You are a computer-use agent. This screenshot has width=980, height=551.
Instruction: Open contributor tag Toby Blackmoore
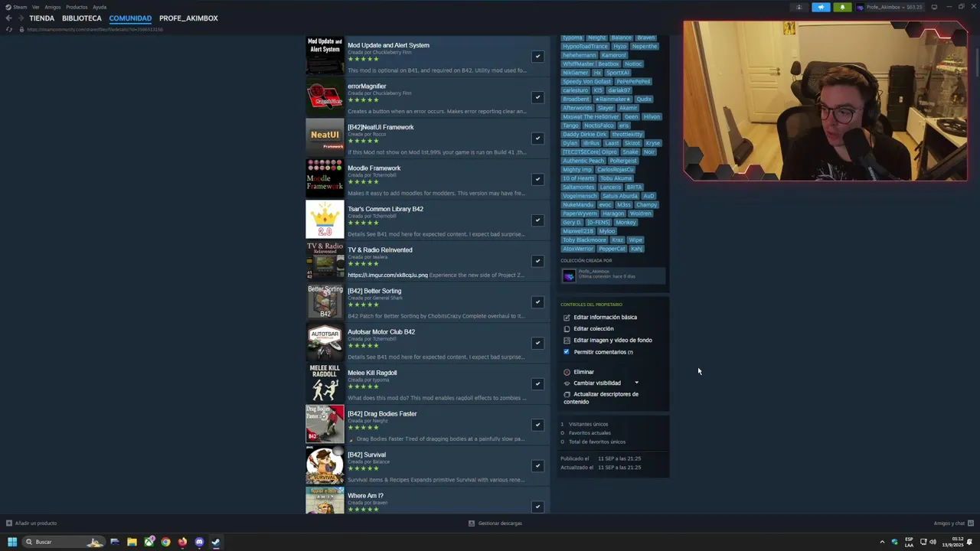pos(584,240)
